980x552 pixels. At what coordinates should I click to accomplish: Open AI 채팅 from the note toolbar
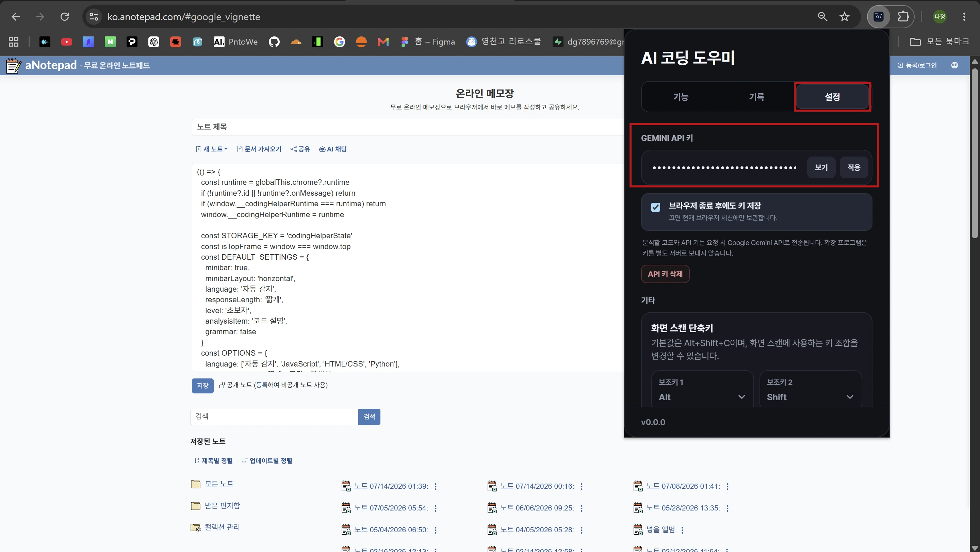333,149
